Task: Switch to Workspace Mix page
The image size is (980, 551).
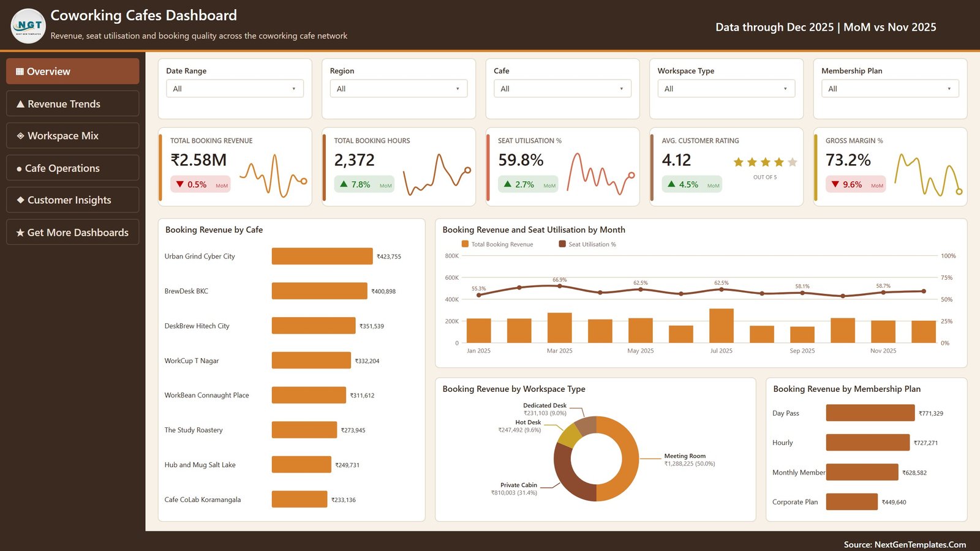Action: (73, 135)
